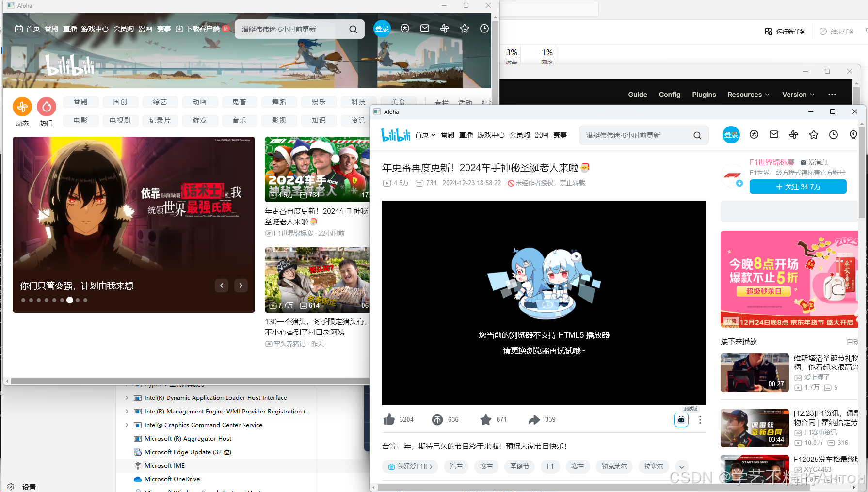This screenshot has height=492, width=868.
Task: Click the blue 登录 login button
Action: click(x=731, y=135)
